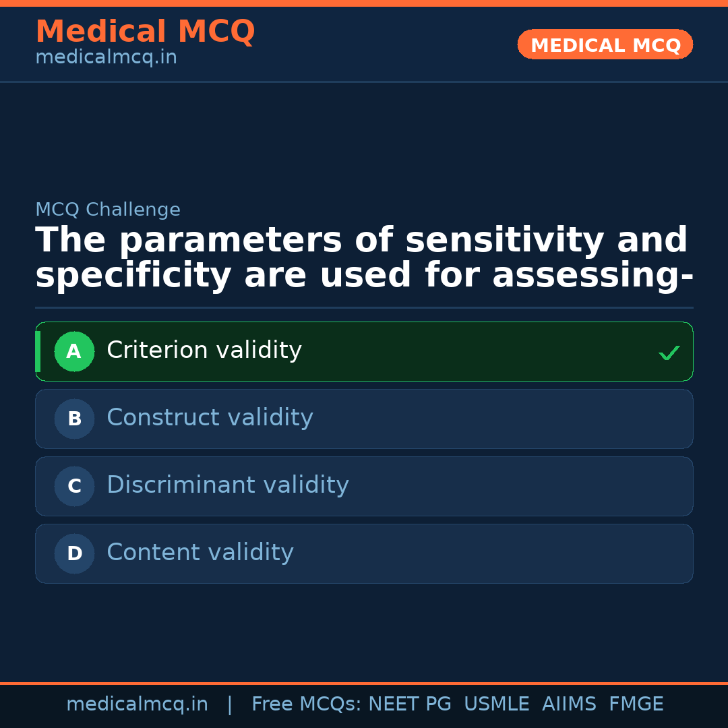The height and width of the screenshot is (728, 728).
Task: Click the green bar left of option A
Action: (38, 351)
